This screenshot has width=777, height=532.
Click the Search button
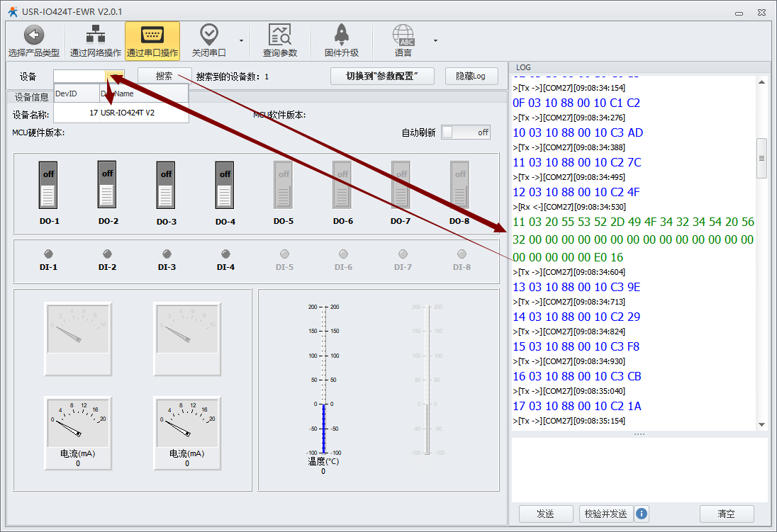pos(164,76)
